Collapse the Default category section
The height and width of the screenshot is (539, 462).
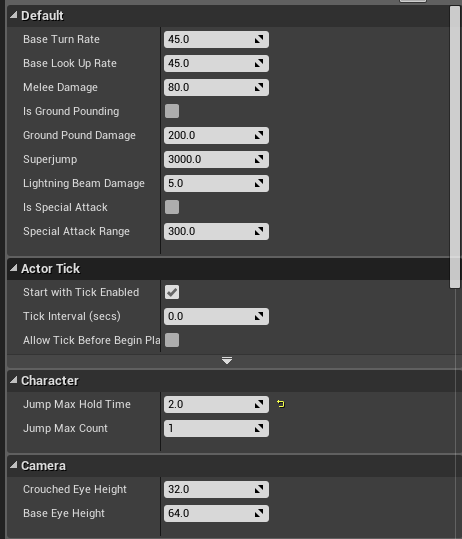click(x=14, y=15)
